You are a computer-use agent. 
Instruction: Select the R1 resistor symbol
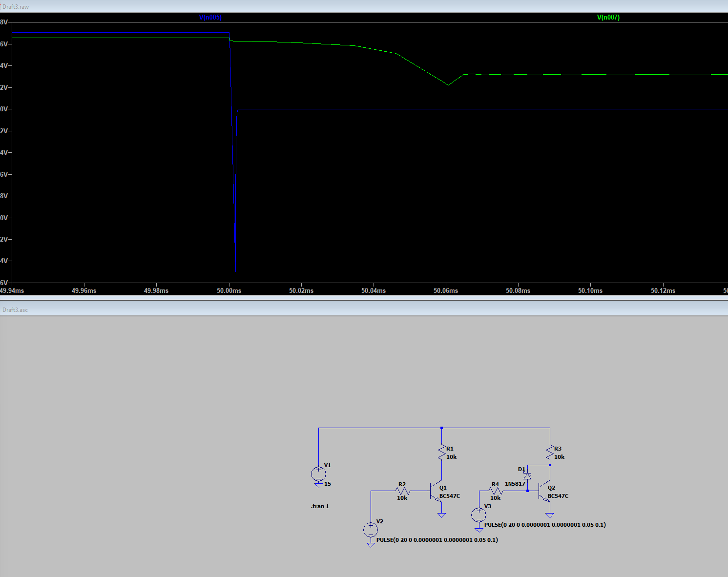442,452
